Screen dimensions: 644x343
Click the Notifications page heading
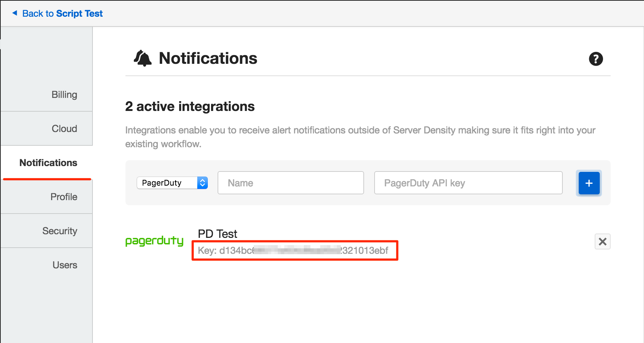pos(208,58)
